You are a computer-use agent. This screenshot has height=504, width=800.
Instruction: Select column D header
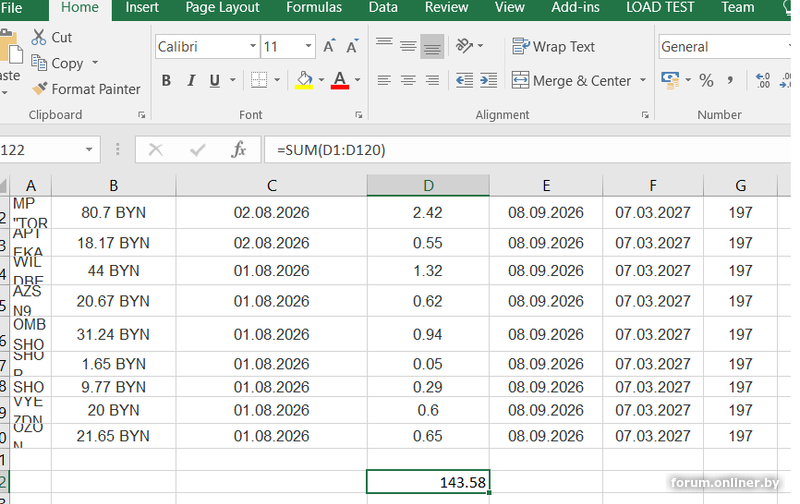[x=428, y=185]
